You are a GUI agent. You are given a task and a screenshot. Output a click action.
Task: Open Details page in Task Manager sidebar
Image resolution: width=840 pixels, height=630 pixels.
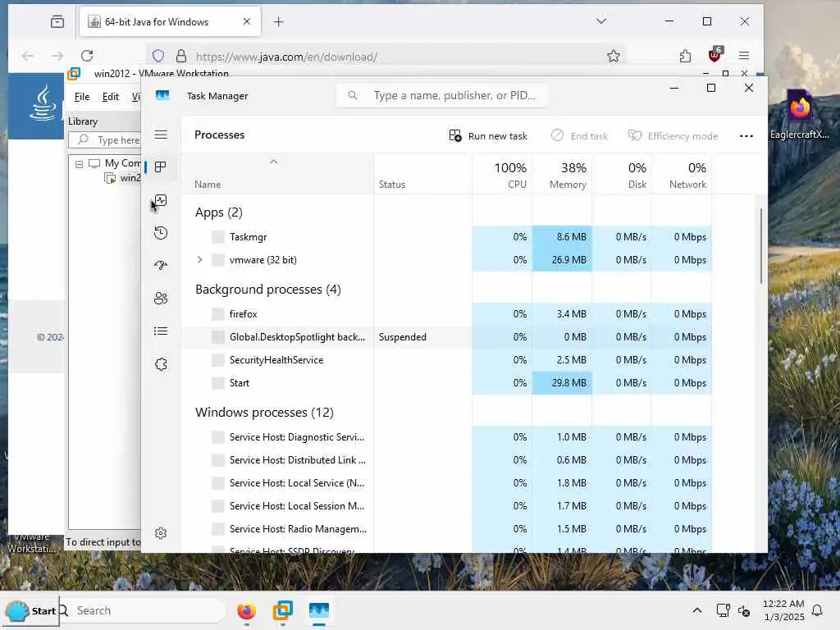(x=161, y=331)
